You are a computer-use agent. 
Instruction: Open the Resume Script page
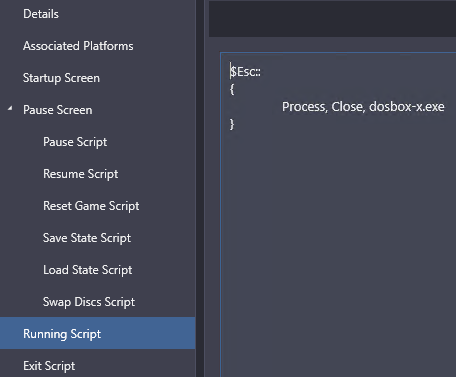tap(80, 174)
